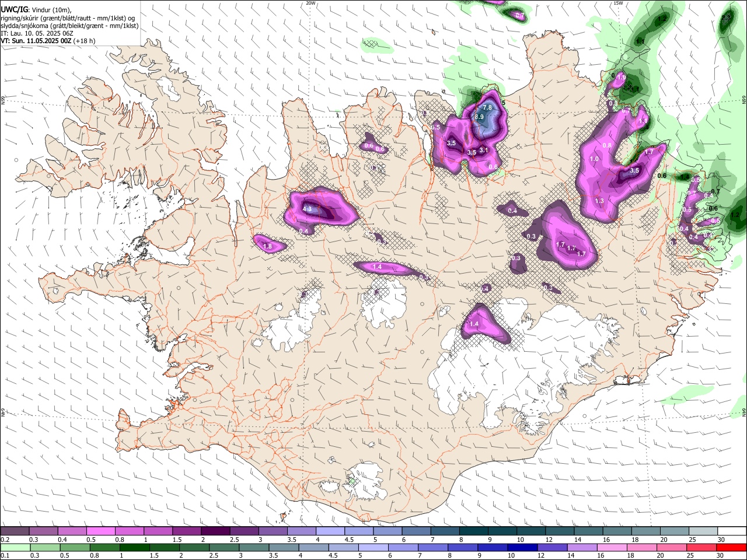Select the dark teal 8–9 swatch in the top legend row
Screen dimensions: 747x560
pos(474,531)
